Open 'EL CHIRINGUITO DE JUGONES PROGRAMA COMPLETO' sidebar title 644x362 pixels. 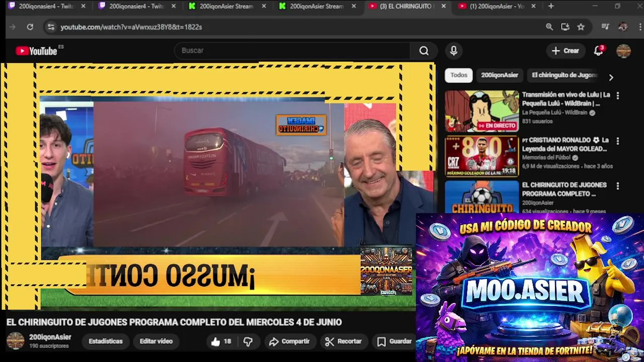564,190
